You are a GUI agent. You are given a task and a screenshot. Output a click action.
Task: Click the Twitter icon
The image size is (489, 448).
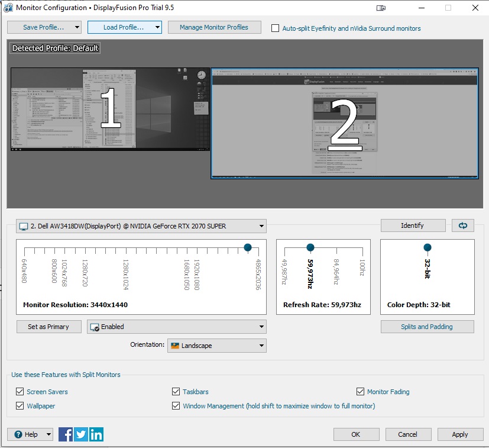pyautogui.click(x=81, y=434)
